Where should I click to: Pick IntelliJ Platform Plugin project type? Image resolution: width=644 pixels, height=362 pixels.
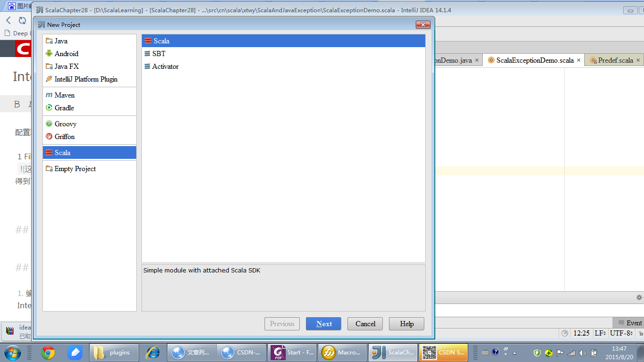coord(90,79)
